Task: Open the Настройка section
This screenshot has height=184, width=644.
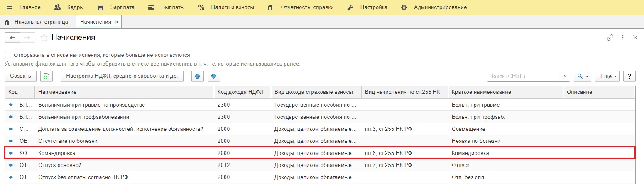Action: (x=367, y=7)
